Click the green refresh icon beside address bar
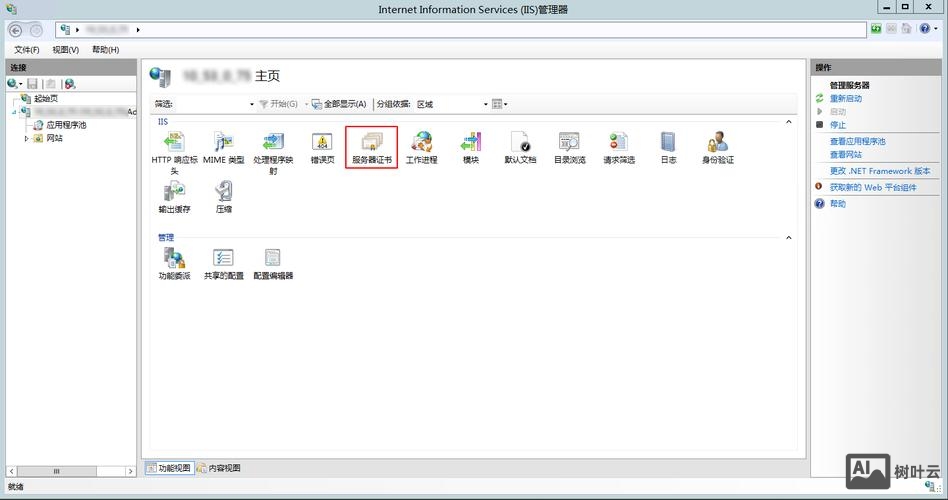 876,28
